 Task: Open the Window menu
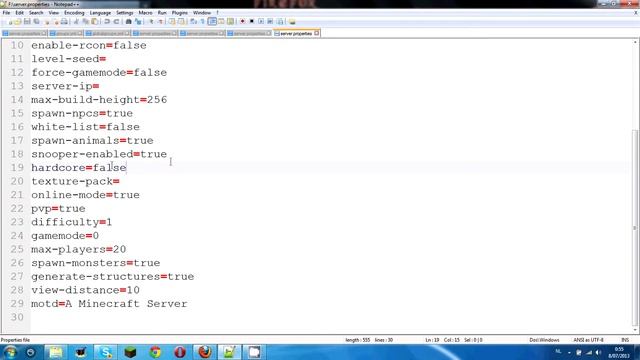coord(202,13)
